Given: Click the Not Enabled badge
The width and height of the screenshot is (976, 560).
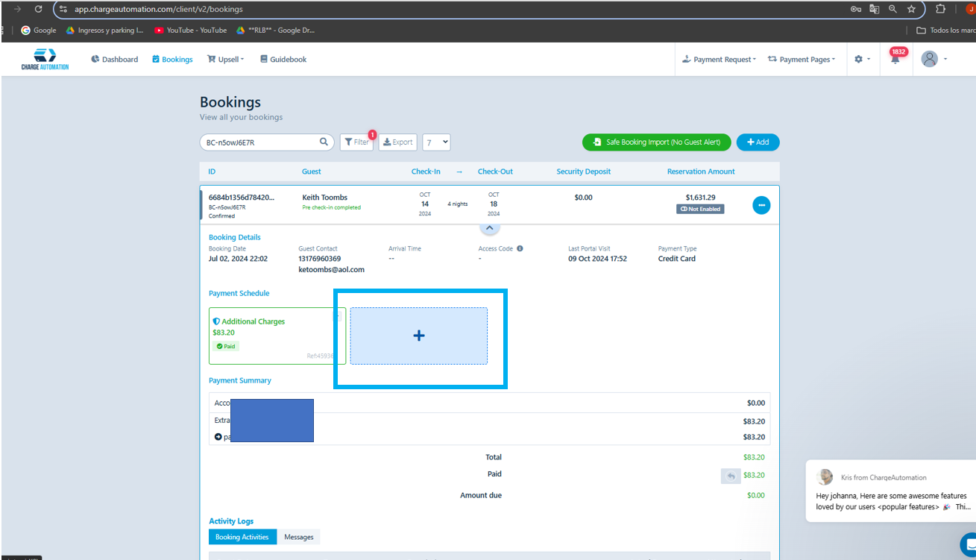Looking at the screenshot, I should [x=700, y=209].
